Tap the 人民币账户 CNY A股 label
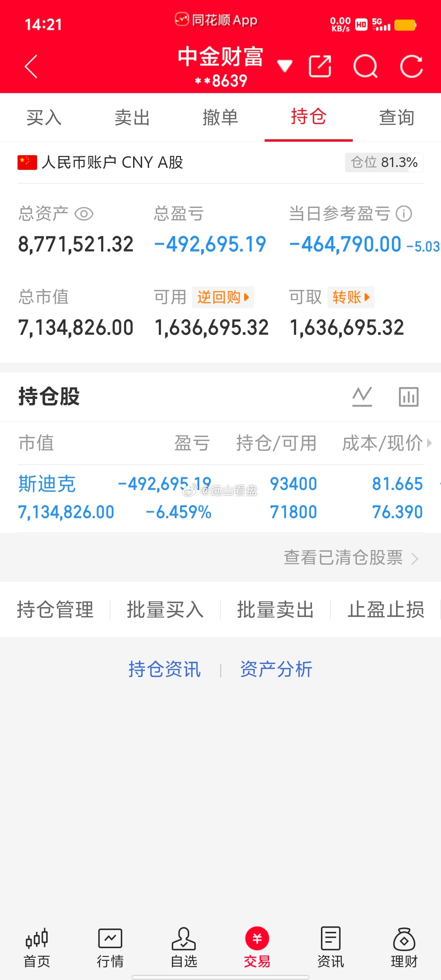 point(112,163)
